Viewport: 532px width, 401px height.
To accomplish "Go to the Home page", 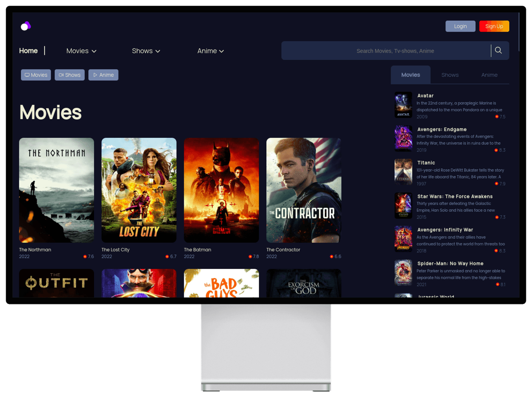I will coord(28,51).
